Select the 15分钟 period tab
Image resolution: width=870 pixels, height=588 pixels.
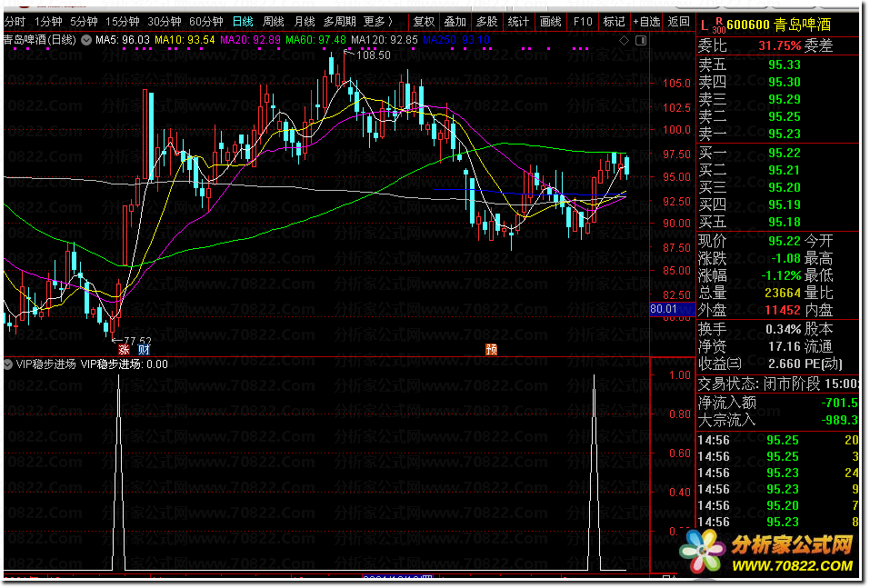(123, 22)
